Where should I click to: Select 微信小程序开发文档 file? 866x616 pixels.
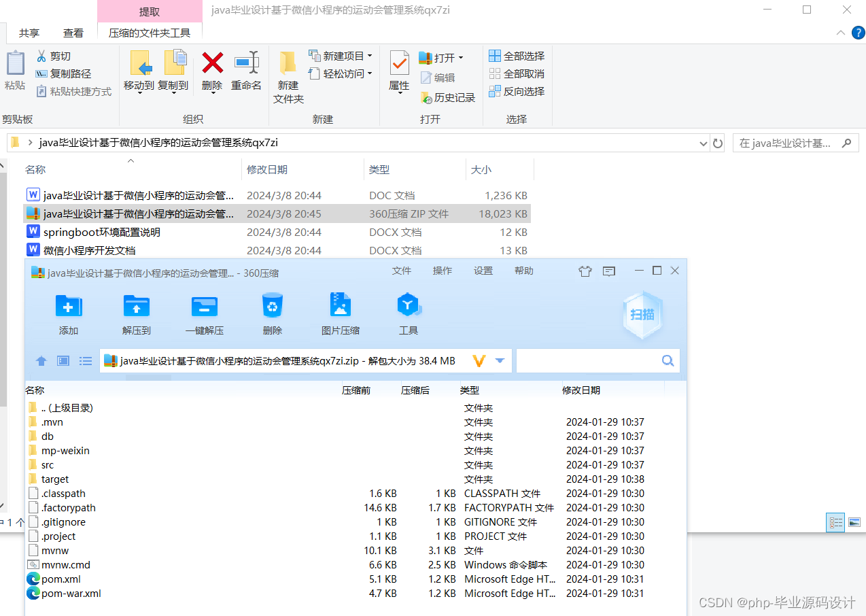click(x=90, y=250)
